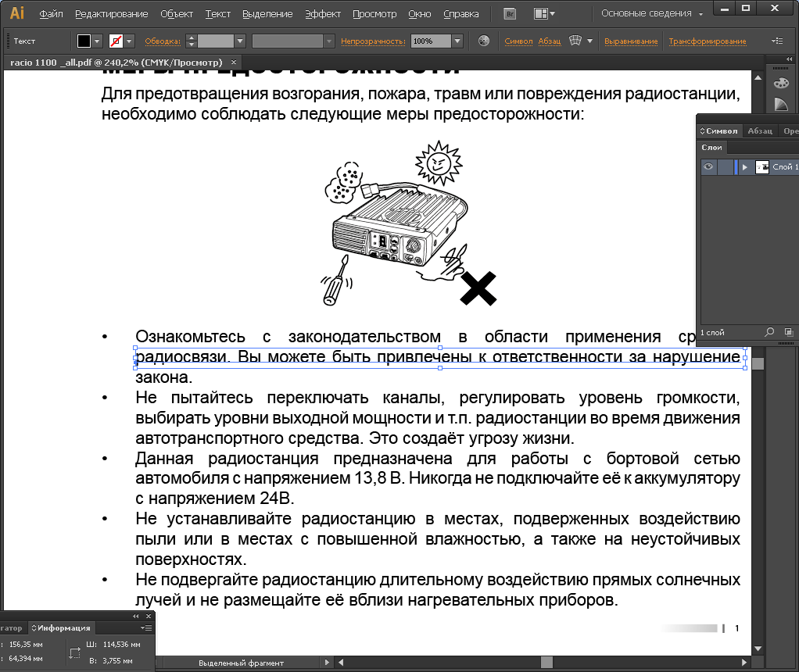The image size is (799, 672).
Task: Click the recolor artwork wheel icon
Action: [x=483, y=41]
